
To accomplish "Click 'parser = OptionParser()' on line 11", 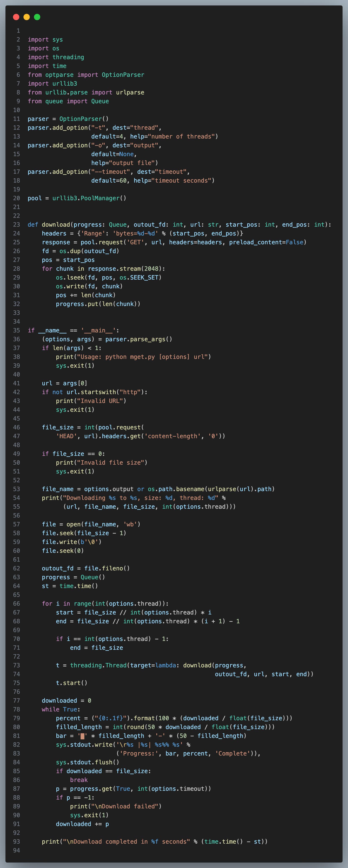I will pyautogui.click(x=68, y=119).
